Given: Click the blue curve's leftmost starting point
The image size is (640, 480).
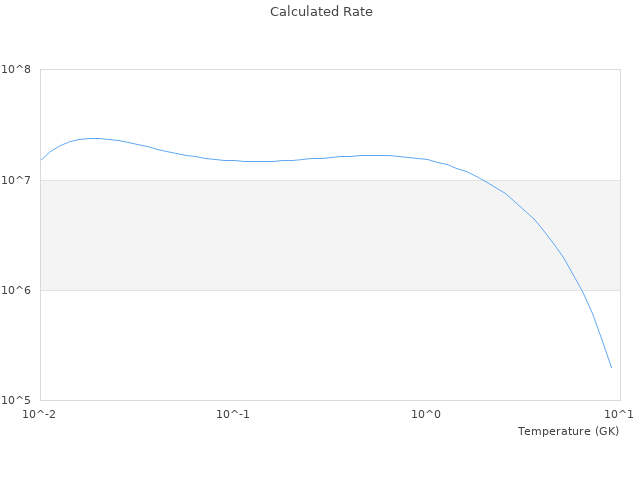Looking at the screenshot, I should coord(41,160).
